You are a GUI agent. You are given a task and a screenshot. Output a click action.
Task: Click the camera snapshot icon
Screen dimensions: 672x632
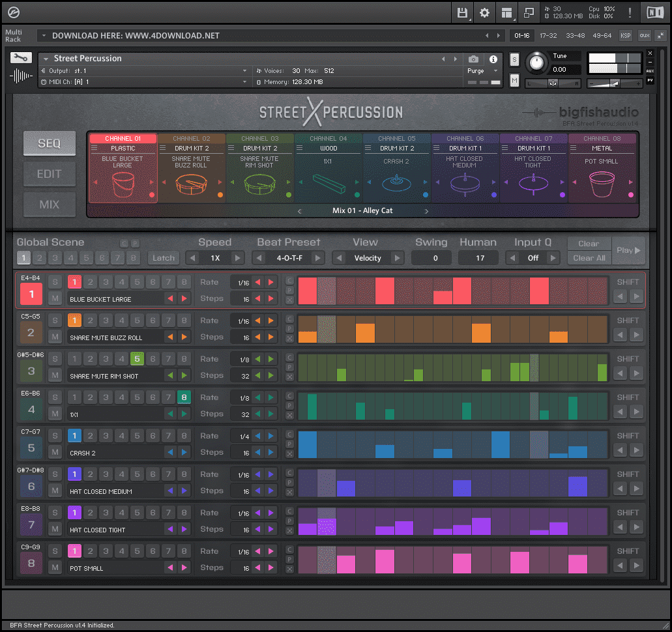point(473,59)
